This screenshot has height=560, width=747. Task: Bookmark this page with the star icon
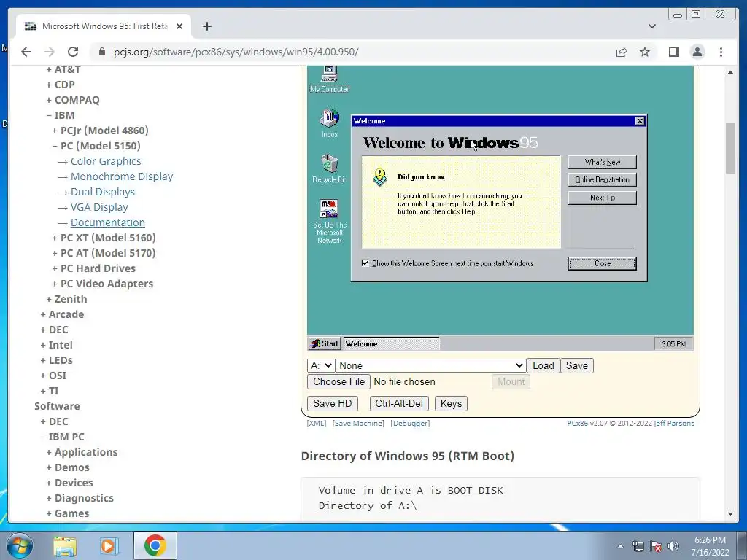tap(645, 52)
